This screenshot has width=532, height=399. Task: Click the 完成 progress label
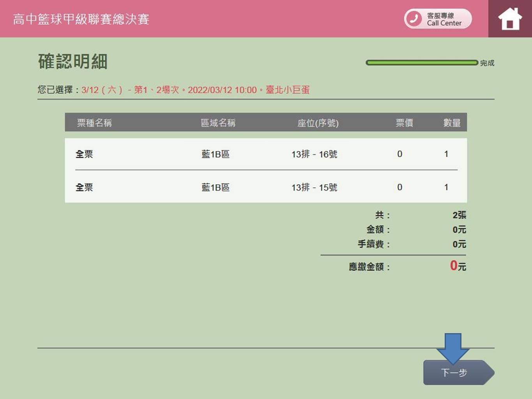487,63
